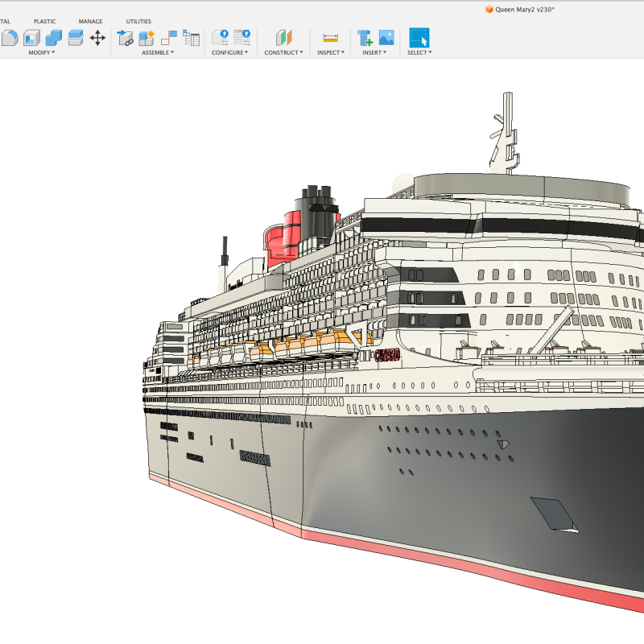
Task: Choose the Window Selection tool
Action: (419, 38)
